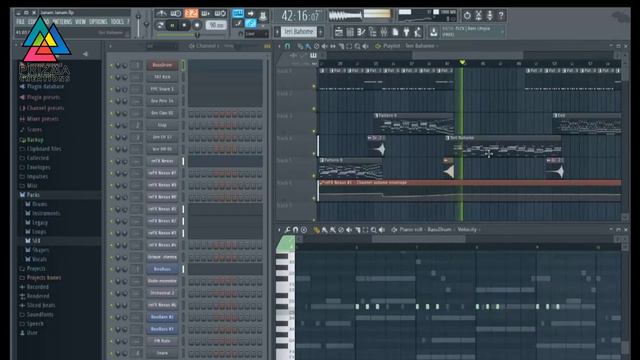Toggle the blue typing-keyboard-to-piano button

238,13
